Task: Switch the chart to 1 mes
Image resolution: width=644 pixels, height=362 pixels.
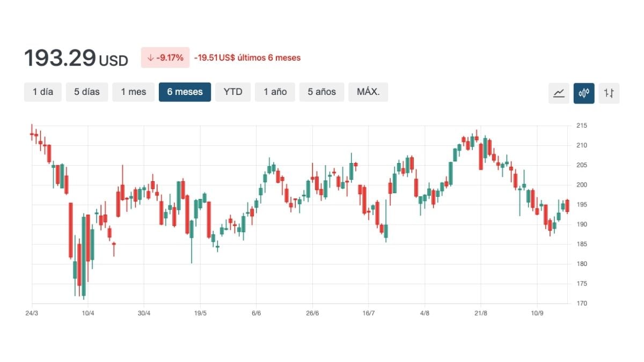Action: (133, 92)
